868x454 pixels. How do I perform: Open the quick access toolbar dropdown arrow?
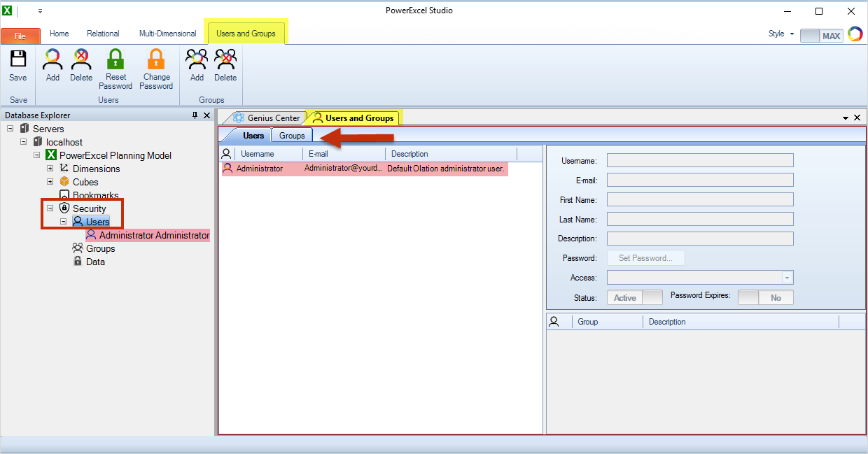(41, 11)
